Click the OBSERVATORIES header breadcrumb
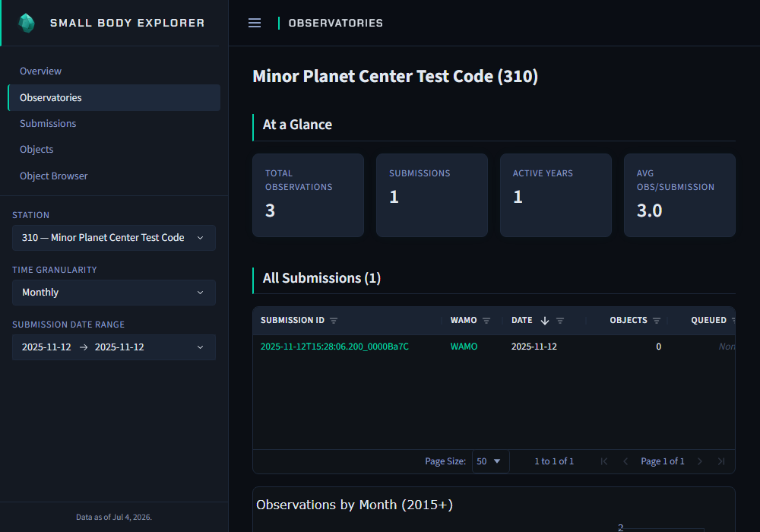This screenshot has height=532, width=760. 335,23
